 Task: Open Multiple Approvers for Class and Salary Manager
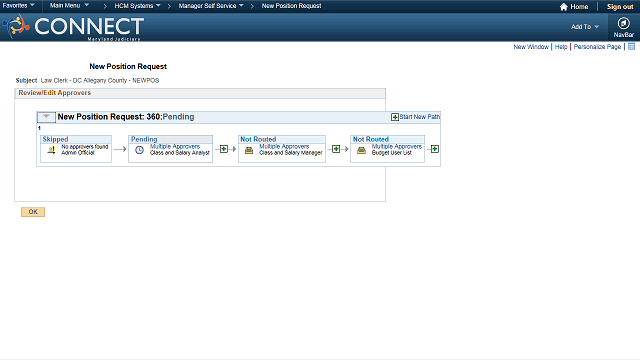[284, 146]
